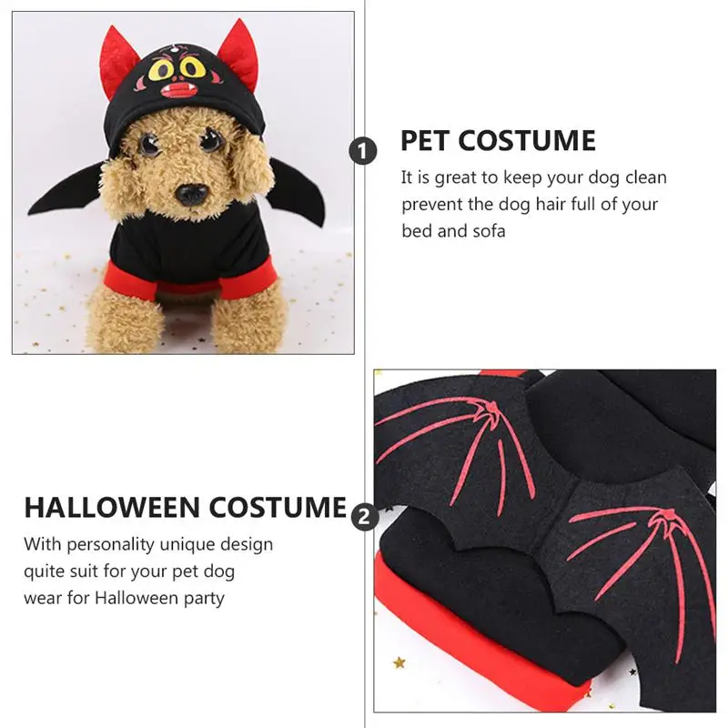Viewport: 728px width, 728px height.
Task: Click the yellow-eyed bat face on hood
Action: tap(178, 76)
